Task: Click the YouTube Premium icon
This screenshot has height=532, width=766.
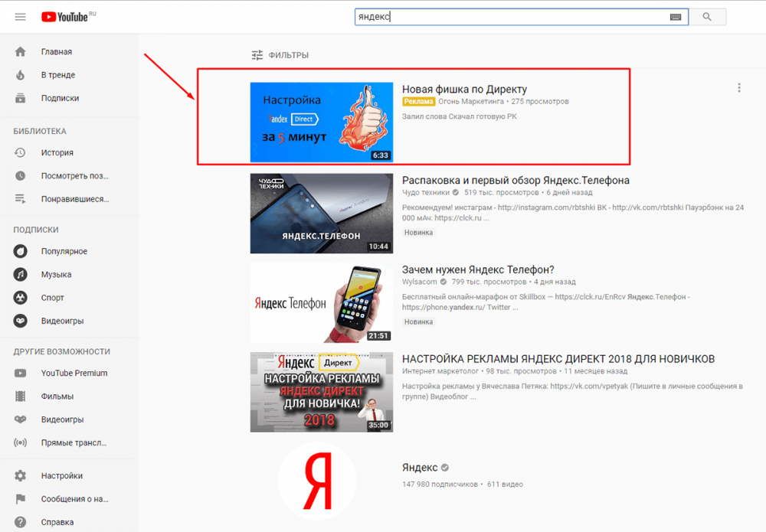Action: tap(20, 374)
